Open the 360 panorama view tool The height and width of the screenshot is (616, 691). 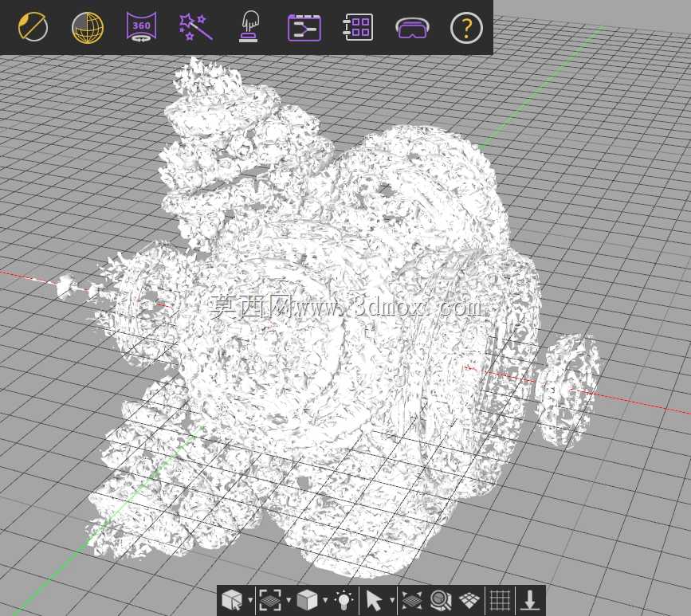tap(141, 27)
